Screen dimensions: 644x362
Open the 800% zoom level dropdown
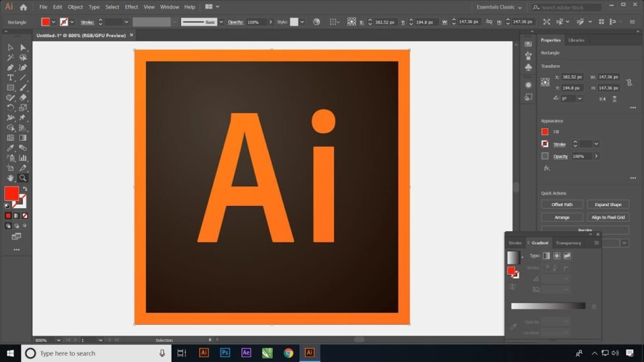[58, 340]
